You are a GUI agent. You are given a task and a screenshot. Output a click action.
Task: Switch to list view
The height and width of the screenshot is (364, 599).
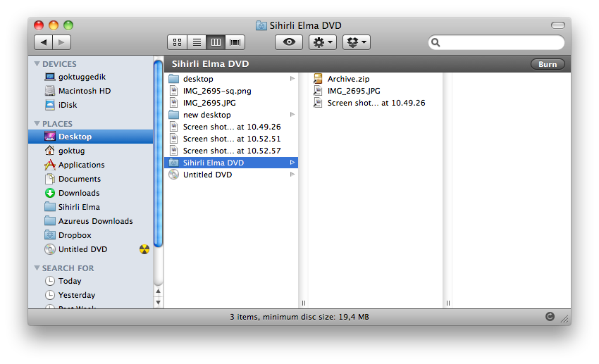pyautogui.click(x=197, y=42)
